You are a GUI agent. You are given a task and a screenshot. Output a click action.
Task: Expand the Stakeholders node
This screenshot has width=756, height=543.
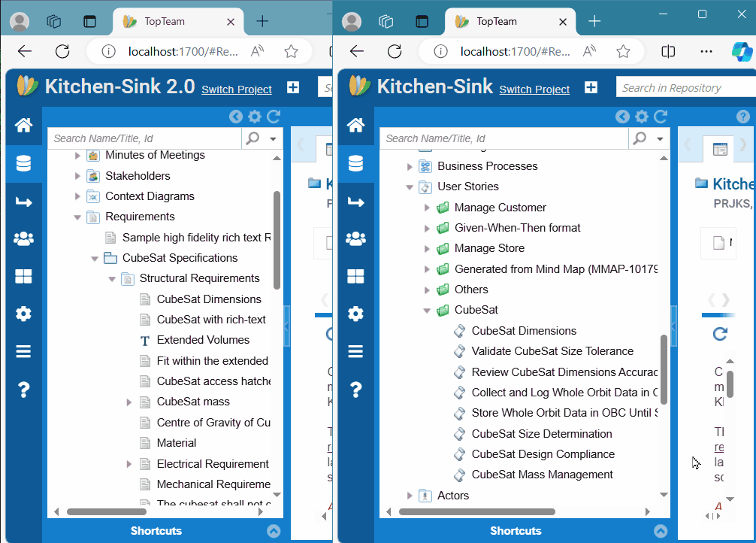pos(77,176)
